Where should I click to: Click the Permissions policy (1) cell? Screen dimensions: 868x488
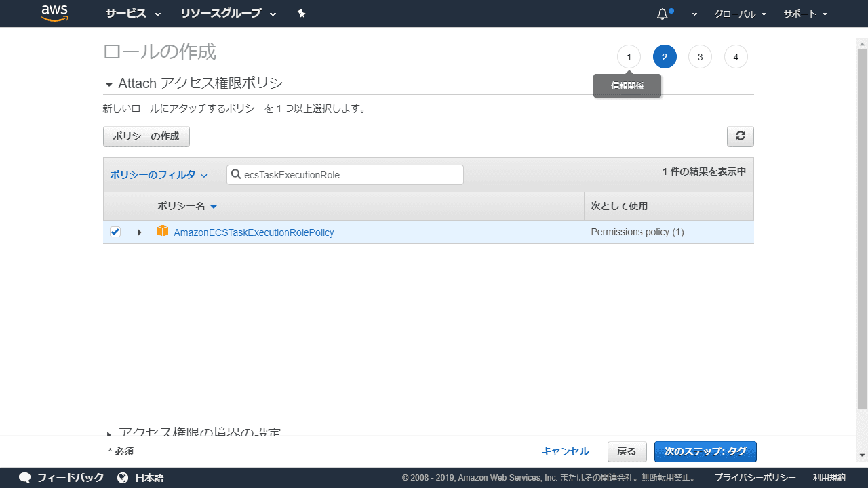[637, 232]
